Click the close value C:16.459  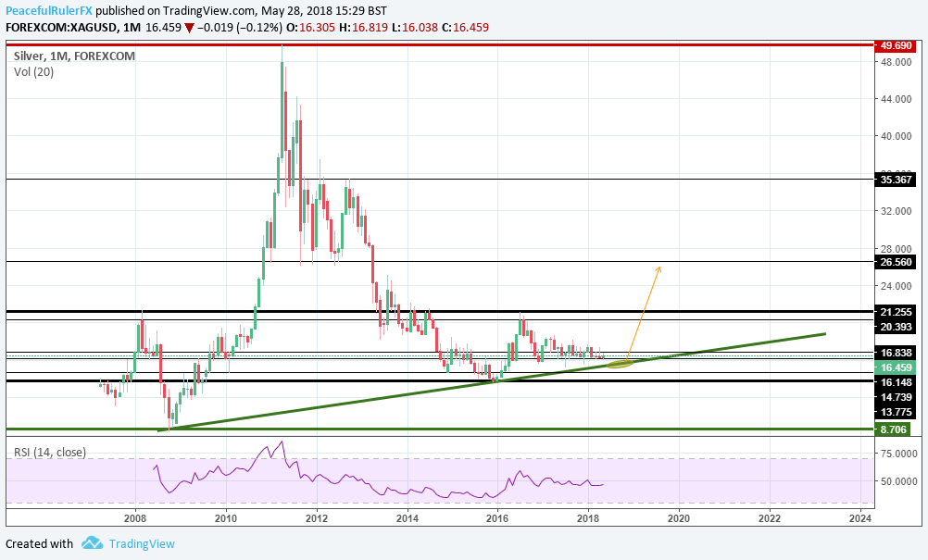coord(465,27)
